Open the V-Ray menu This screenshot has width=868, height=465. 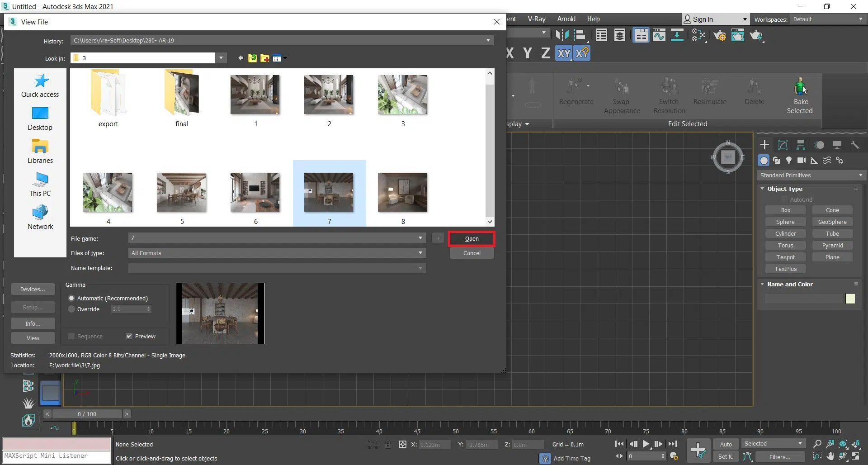(537, 19)
